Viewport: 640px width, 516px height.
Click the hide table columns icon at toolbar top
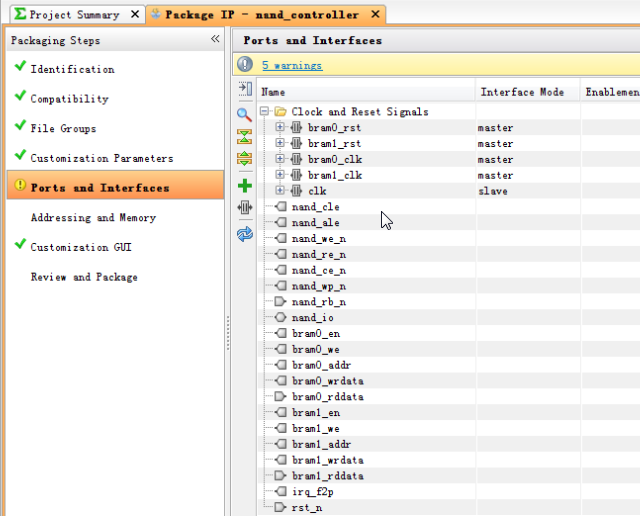tap(244, 88)
